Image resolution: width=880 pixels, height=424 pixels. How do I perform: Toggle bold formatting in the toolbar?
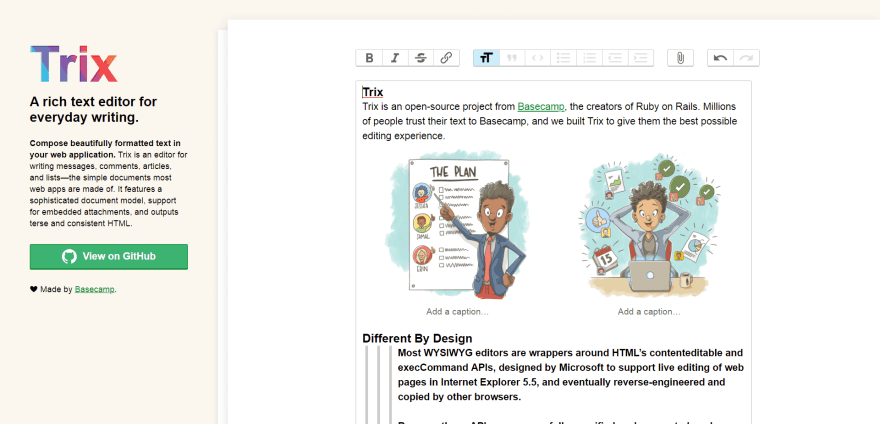click(369, 58)
